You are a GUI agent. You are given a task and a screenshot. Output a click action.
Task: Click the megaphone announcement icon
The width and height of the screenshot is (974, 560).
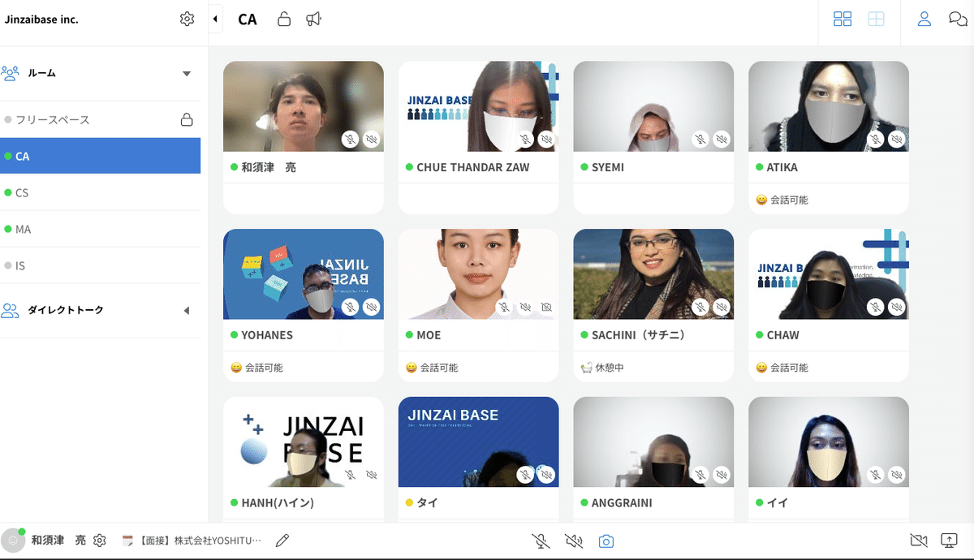coord(313,19)
